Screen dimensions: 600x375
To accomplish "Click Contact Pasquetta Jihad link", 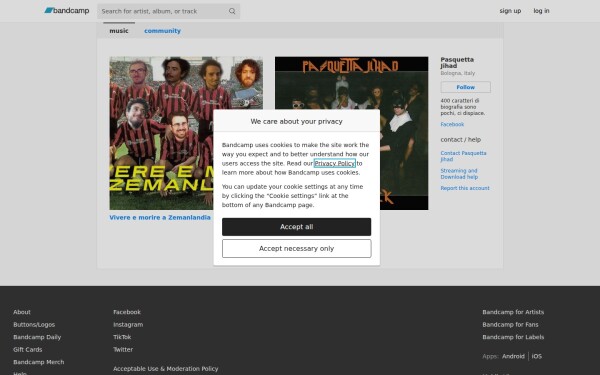I will tap(463, 156).
